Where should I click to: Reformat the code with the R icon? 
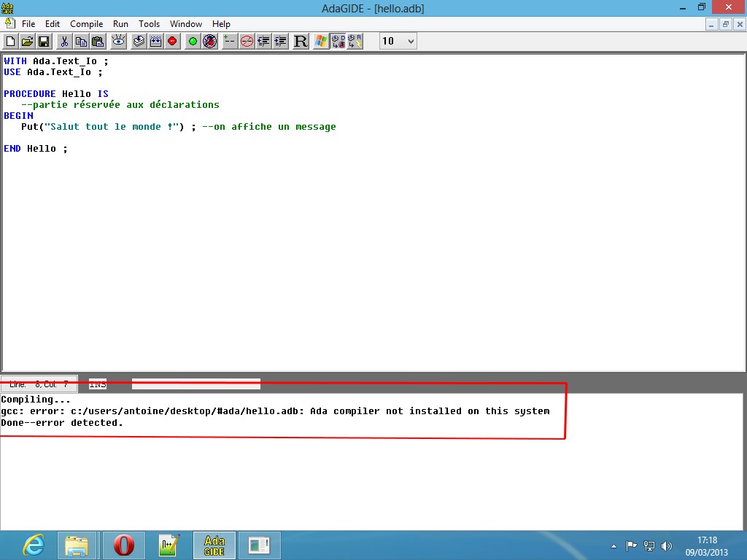click(x=301, y=42)
